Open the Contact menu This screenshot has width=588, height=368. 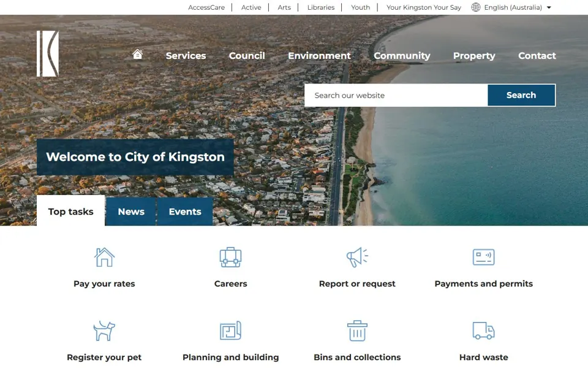pos(537,56)
